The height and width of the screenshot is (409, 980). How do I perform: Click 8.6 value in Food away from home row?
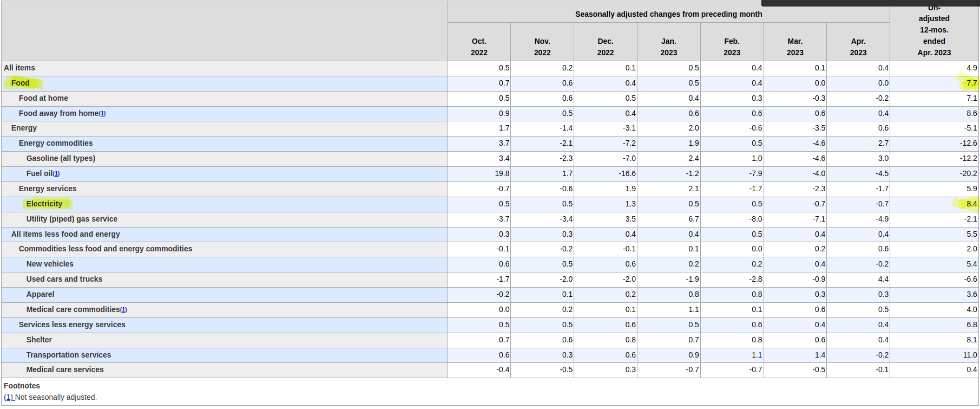click(x=972, y=113)
